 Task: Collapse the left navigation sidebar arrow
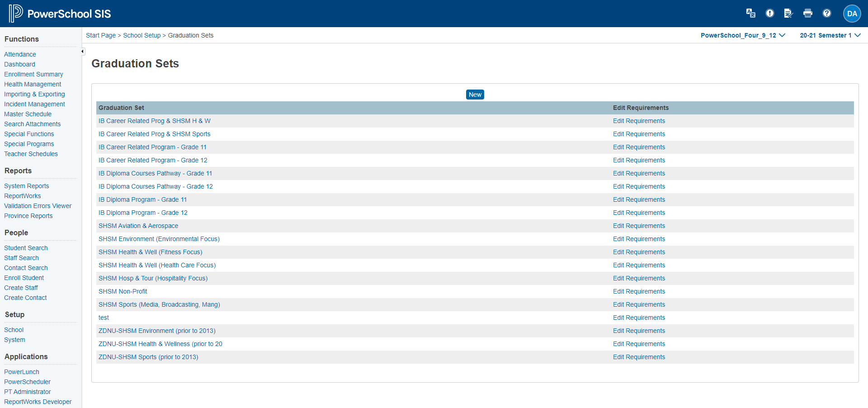pyautogui.click(x=82, y=52)
